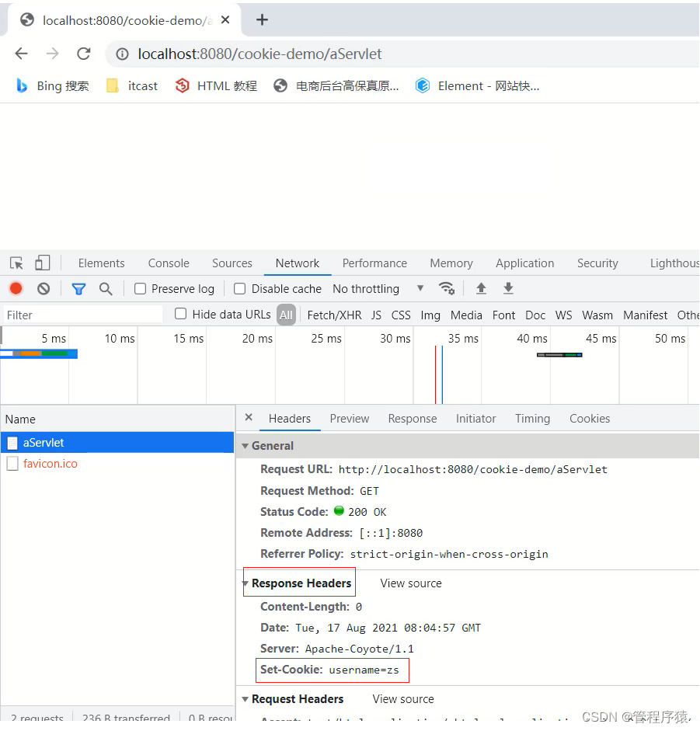Open the Application panel tab

524,263
